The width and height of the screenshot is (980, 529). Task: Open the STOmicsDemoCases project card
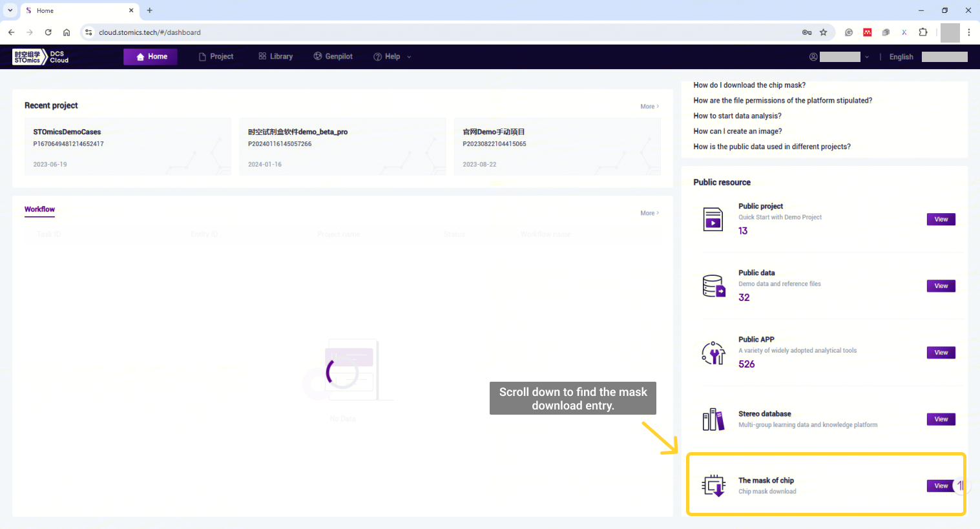tap(127, 147)
